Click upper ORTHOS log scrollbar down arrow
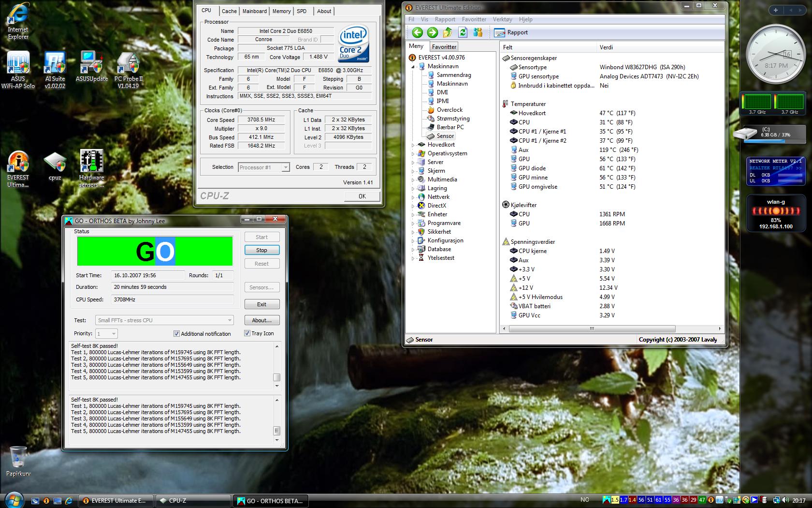 click(277, 386)
